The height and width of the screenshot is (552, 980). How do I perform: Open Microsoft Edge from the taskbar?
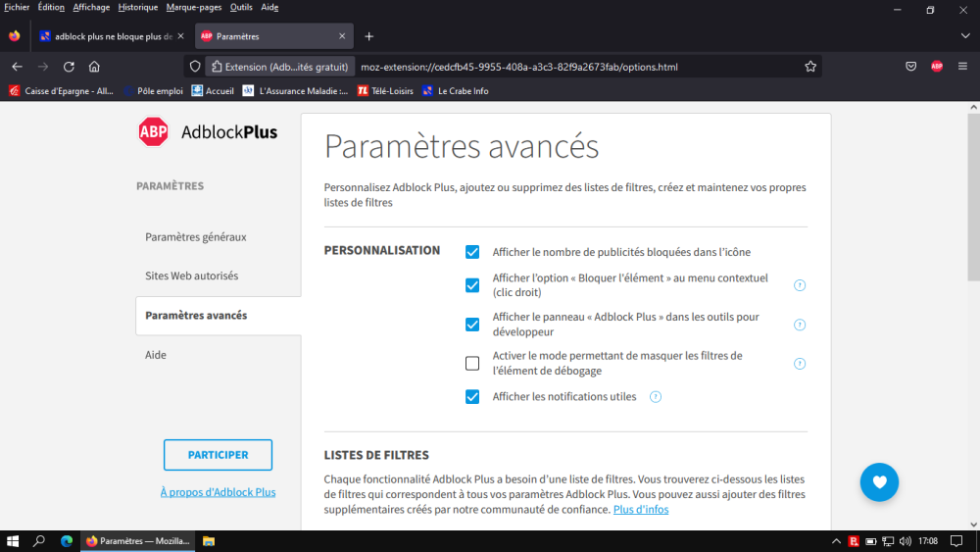pyautogui.click(x=67, y=540)
